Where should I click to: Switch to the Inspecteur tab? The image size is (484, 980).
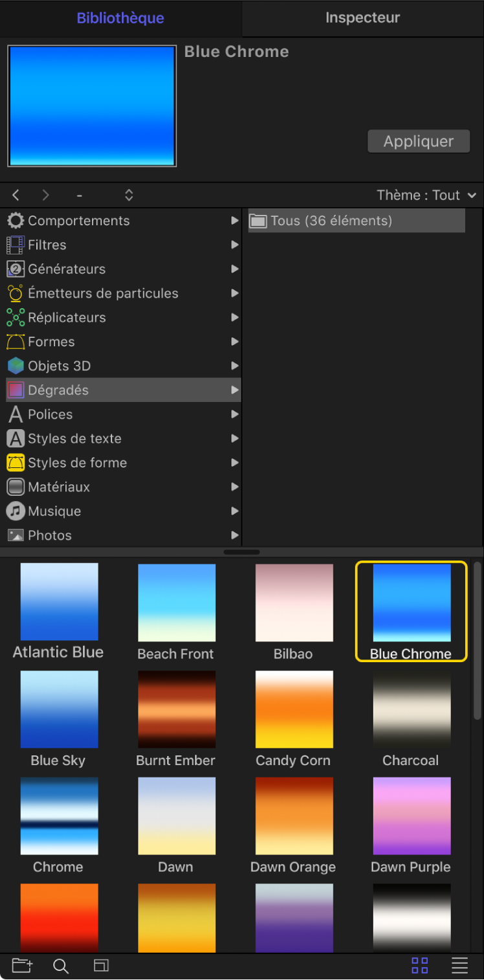click(362, 18)
